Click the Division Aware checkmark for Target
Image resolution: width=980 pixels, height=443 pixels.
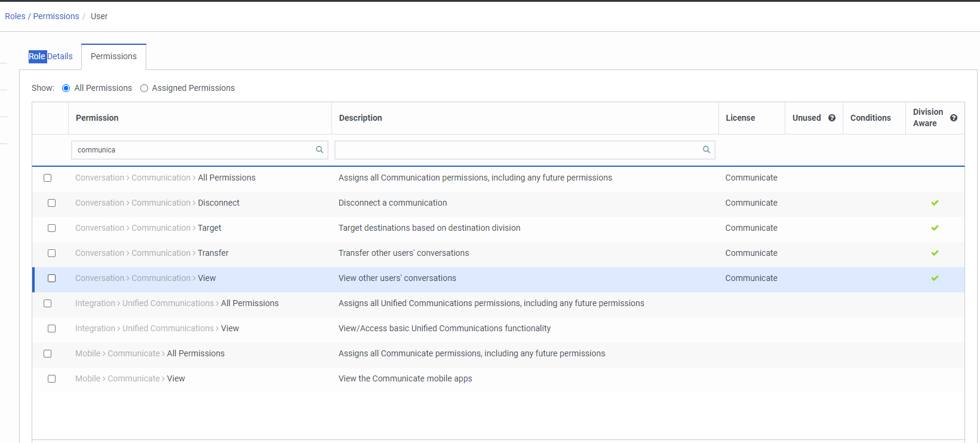pos(935,228)
